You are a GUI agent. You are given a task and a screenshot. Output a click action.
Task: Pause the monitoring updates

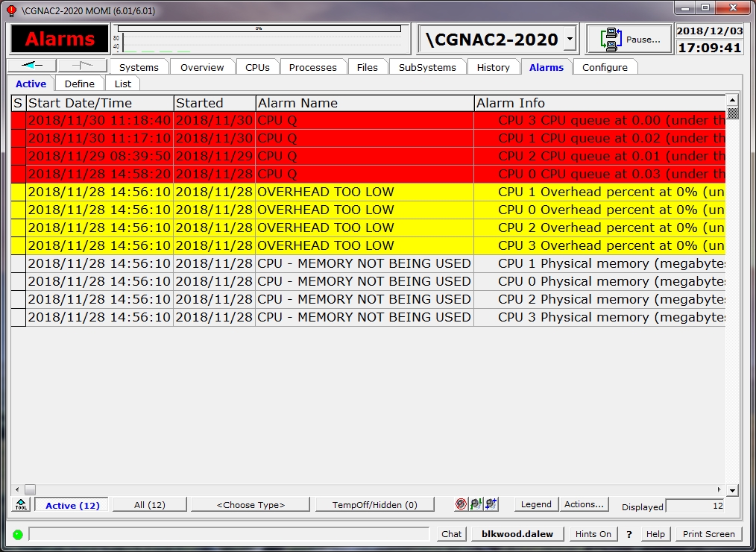click(629, 40)
